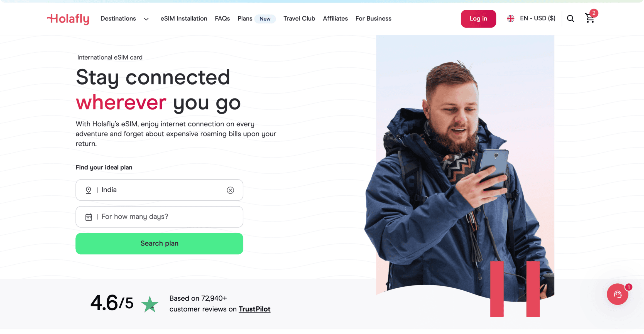Image resolution: width=644 pixels, height=334 pixels.
Task: Open the eSIM Installation menu item
Action: pyautogui.click(x=184, y=18)
